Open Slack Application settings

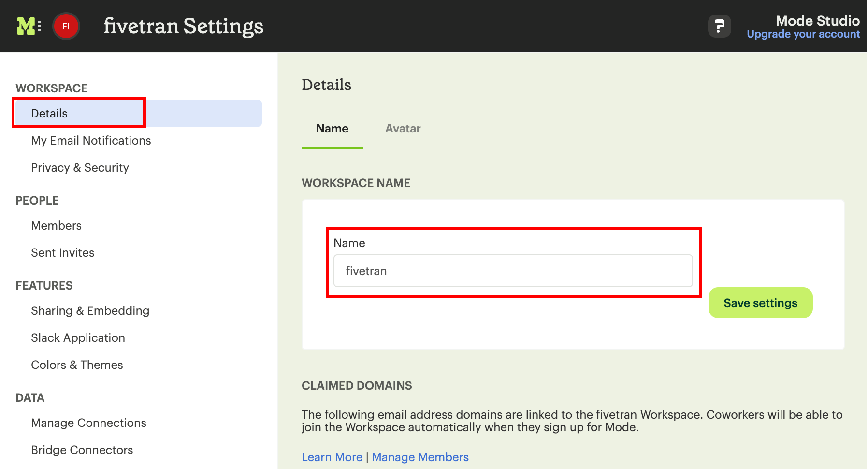pyautogui.click(x=78, y=338)
